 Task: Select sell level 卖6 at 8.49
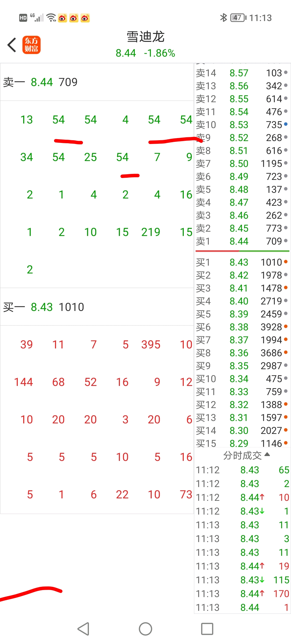click(242, 176)
